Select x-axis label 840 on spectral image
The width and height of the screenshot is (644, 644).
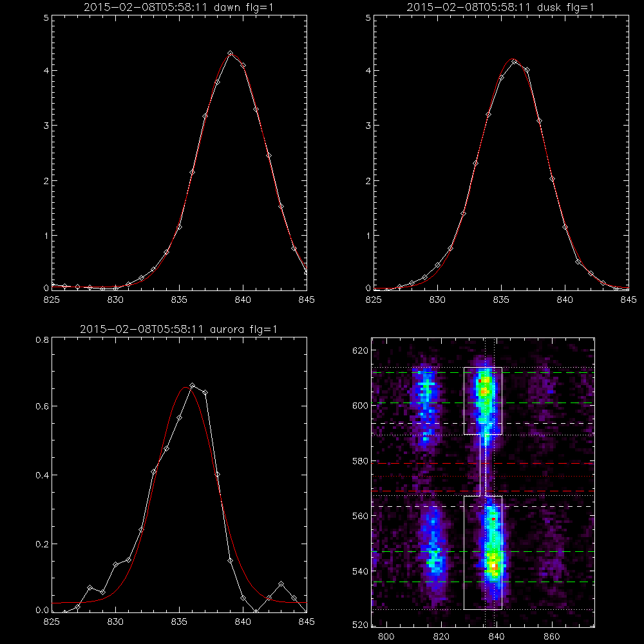497,637
